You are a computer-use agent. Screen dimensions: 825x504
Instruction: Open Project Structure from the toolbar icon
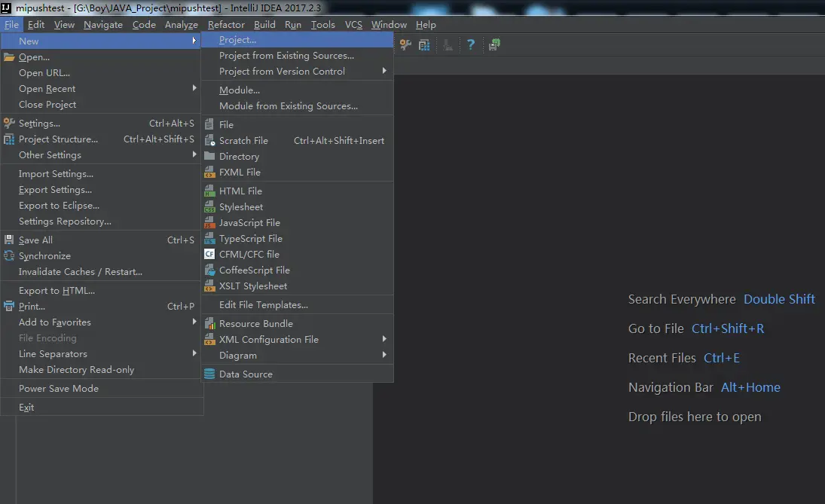[x=424, y=44]
